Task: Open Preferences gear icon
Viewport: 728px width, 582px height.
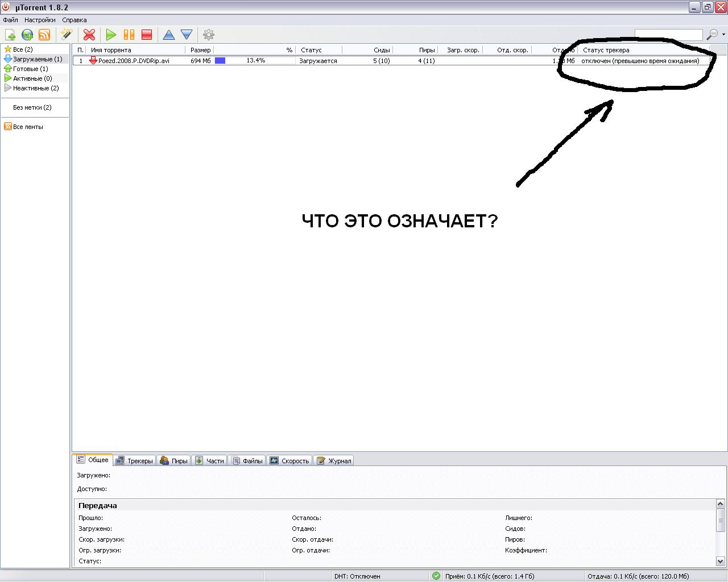Action: (209, 35)
